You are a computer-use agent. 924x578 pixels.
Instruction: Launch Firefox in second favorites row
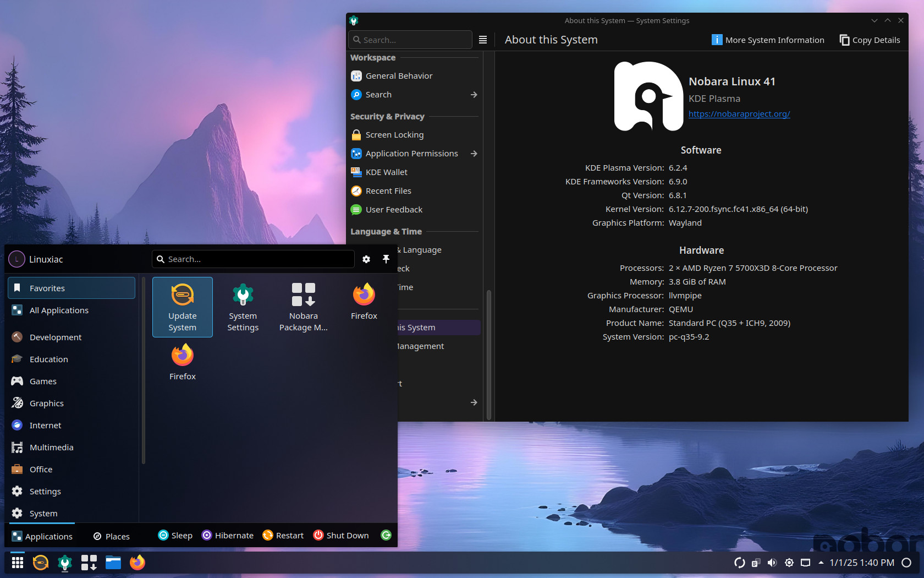182,362
